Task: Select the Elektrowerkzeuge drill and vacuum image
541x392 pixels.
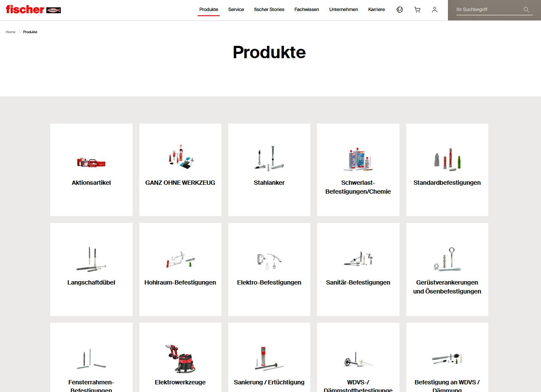Action: click(x=180, y=359)
